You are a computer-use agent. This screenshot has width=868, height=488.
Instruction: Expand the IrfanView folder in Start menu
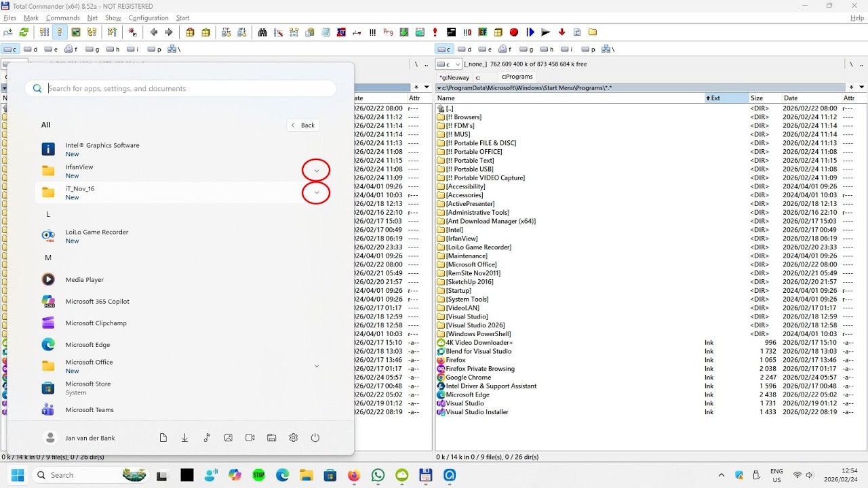coord(316,171)
